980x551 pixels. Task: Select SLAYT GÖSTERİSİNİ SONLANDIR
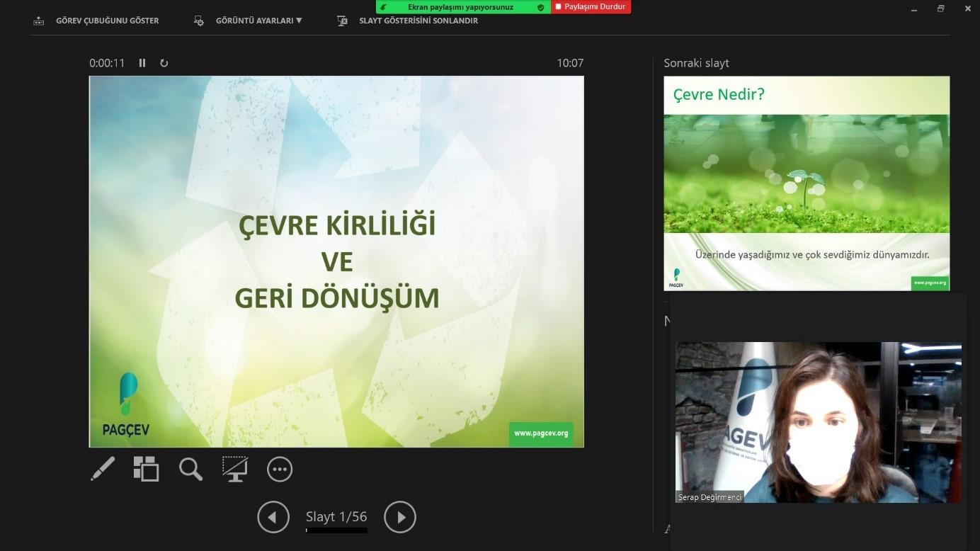[417, 21]
